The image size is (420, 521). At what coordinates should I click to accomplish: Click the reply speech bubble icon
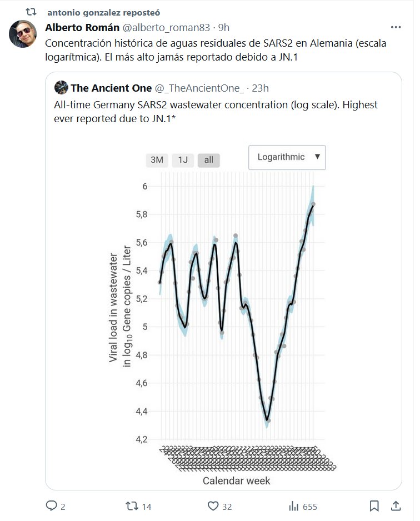coord(52,506)
